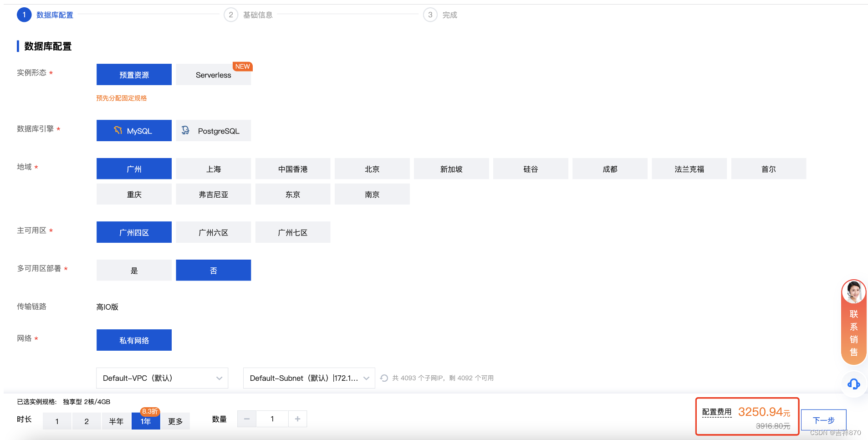868x440 pixels.
Task: Select 北京 region
Action: (x=372, y=169)
